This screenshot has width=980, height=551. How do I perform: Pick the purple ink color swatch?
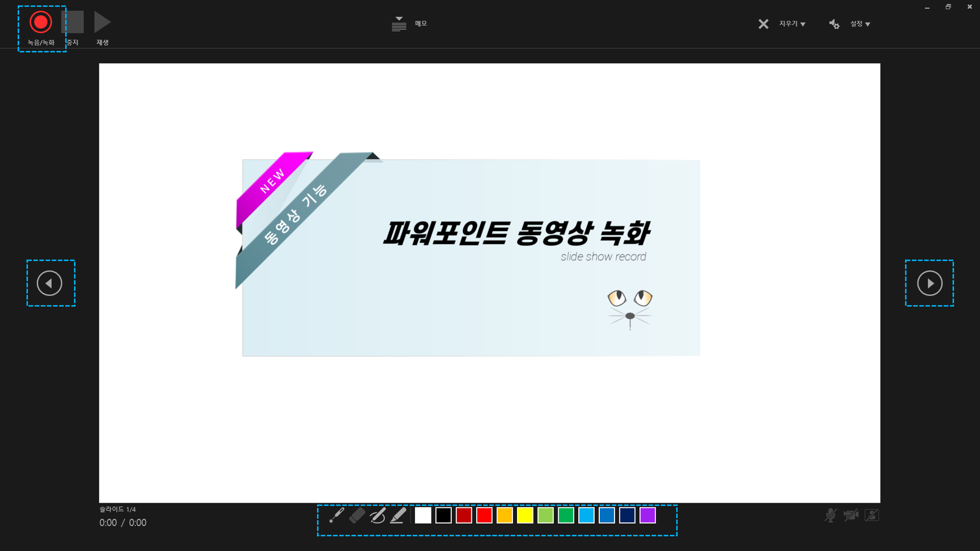click(647, 515)
